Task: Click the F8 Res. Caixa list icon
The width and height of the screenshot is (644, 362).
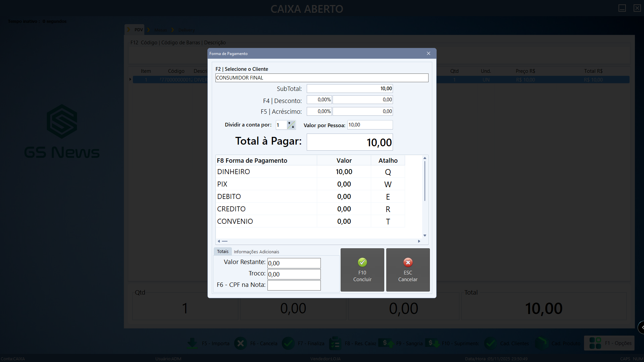Action: (x=335, y=343)
